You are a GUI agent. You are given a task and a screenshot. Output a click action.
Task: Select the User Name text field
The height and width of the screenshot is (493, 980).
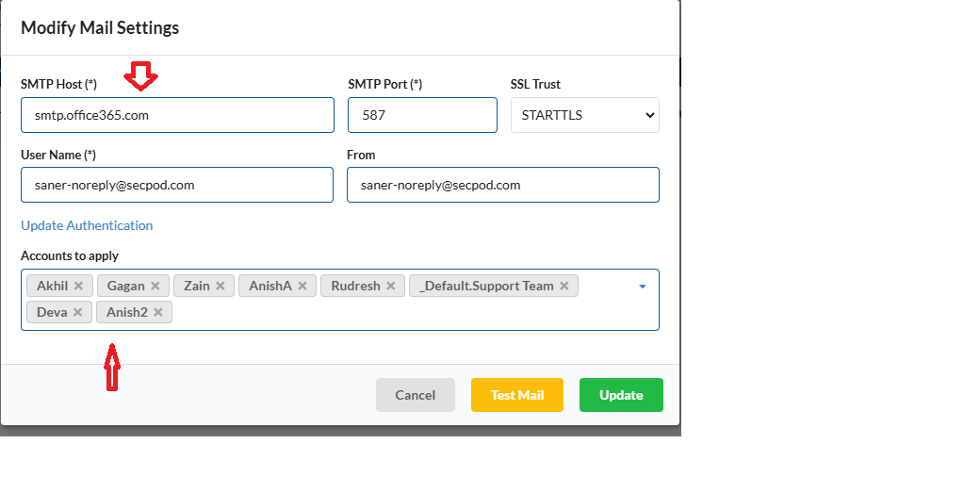[177, 185]
